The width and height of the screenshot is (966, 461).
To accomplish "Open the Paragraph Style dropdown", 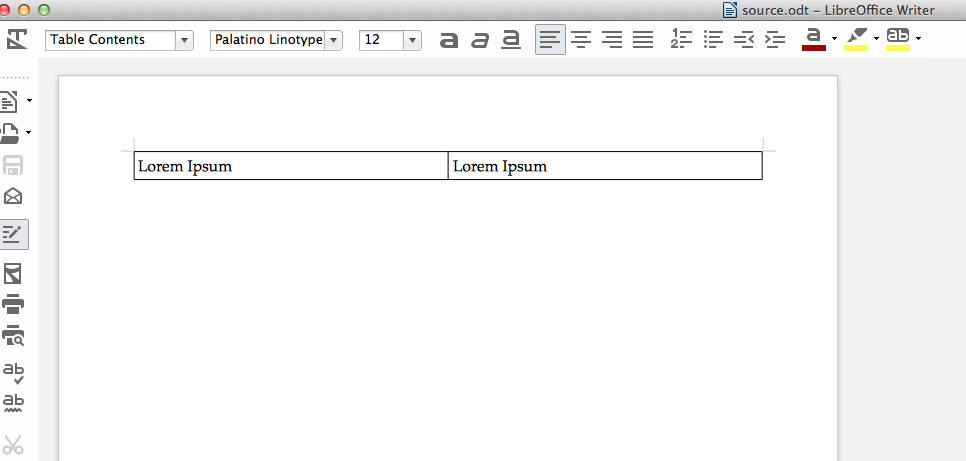I will click(x=184, y=40).
